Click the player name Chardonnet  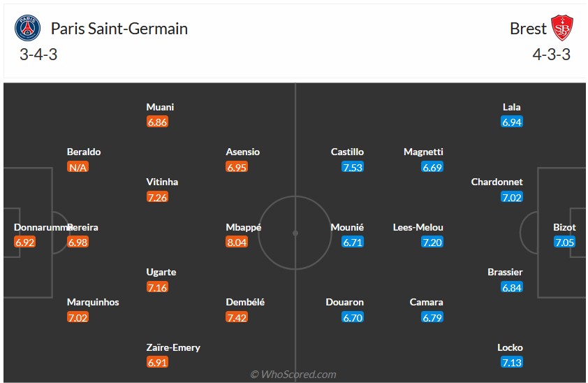coord(497,182)
